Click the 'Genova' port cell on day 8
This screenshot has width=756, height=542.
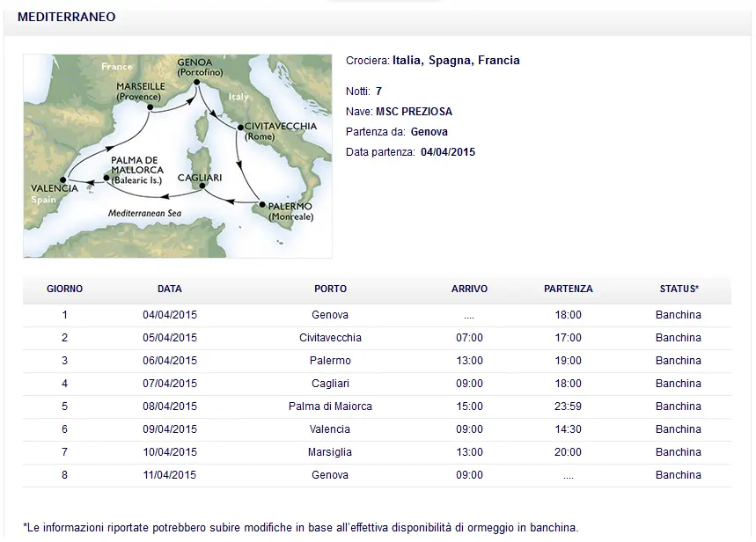pyautogui.click(x=330, y=475)
